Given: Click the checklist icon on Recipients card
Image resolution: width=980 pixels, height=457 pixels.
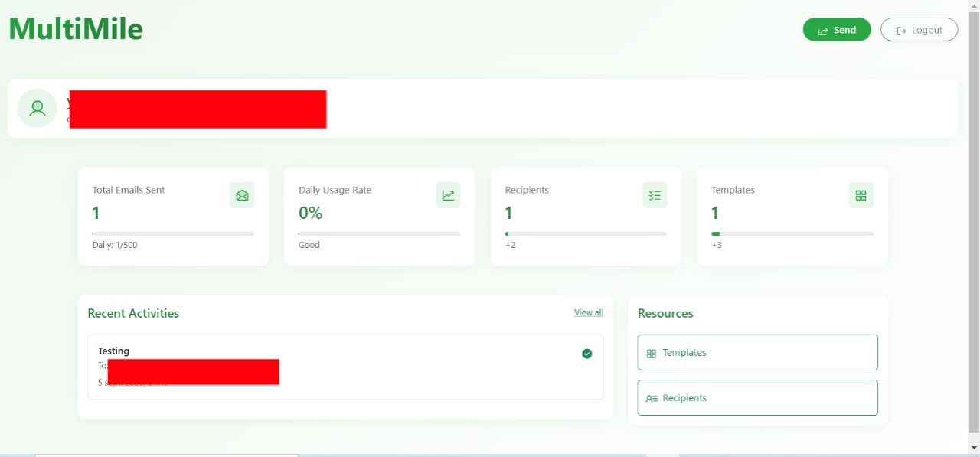Looking at the screenshot, I should (x=655, y=195).
